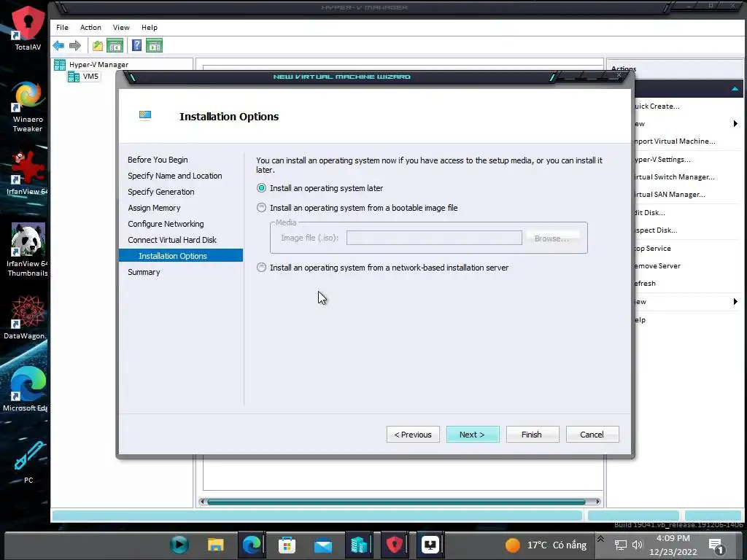Toggle the Show/Hide Console Tree icon
747x560 pixels.
[115, 46]
